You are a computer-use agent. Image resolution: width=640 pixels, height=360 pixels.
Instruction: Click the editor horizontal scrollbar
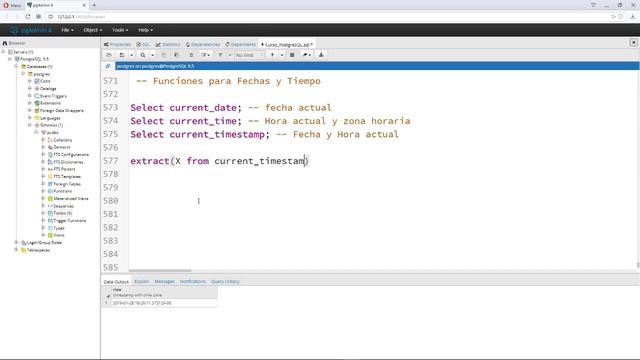[160, 271]
